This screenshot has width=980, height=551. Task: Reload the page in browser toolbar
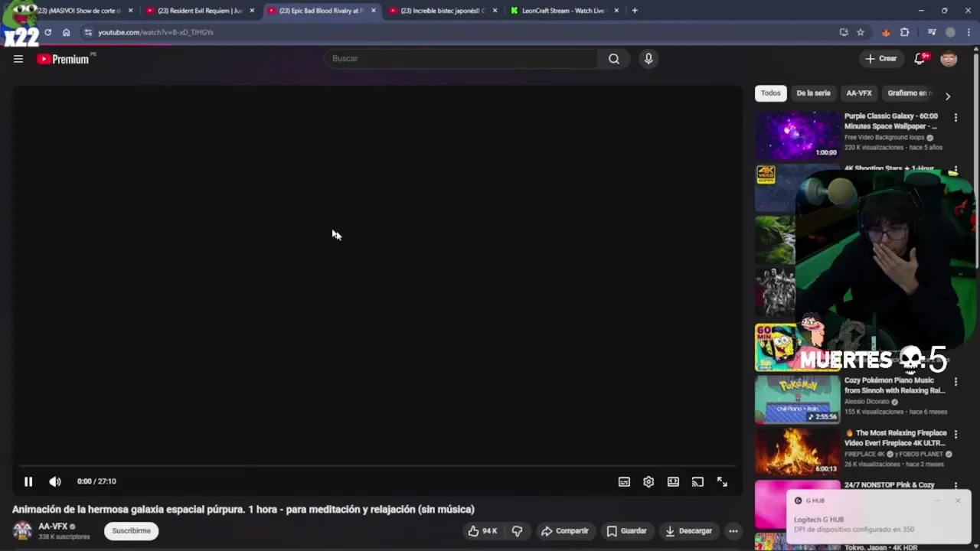47,32
